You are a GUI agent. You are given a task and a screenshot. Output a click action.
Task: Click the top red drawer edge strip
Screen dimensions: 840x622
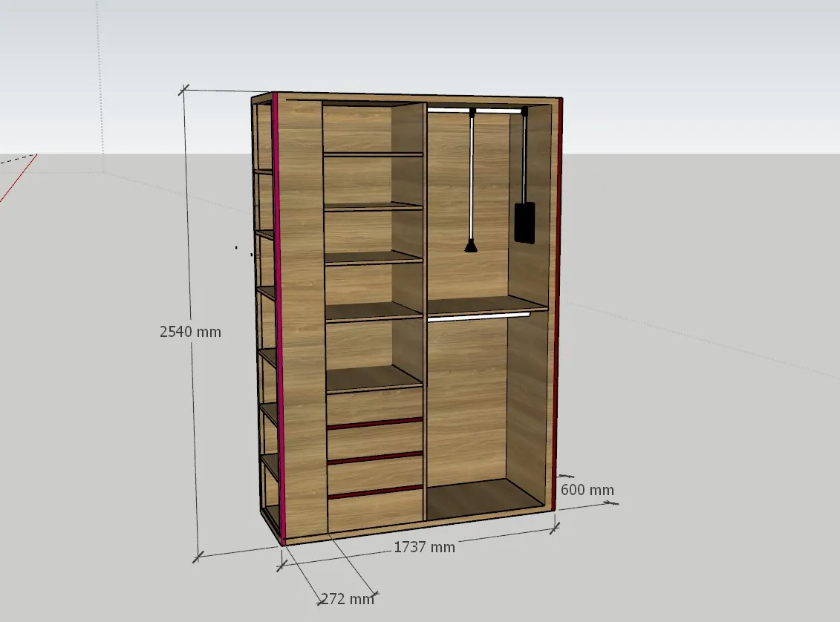click(375, 423)
